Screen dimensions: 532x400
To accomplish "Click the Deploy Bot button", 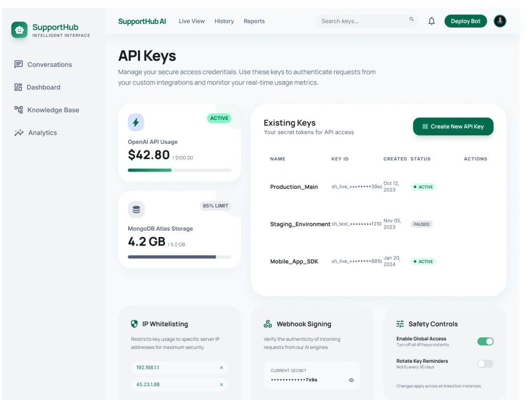I will click(465, 21).
